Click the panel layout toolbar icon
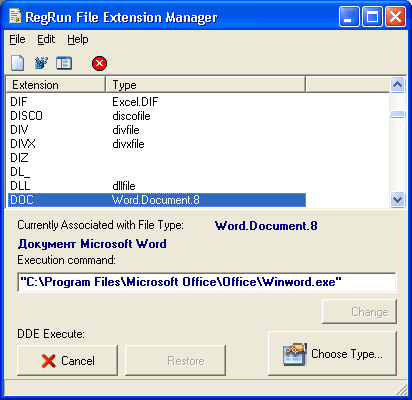The width and height of the screenshot is (412, 400). (64, 63)
